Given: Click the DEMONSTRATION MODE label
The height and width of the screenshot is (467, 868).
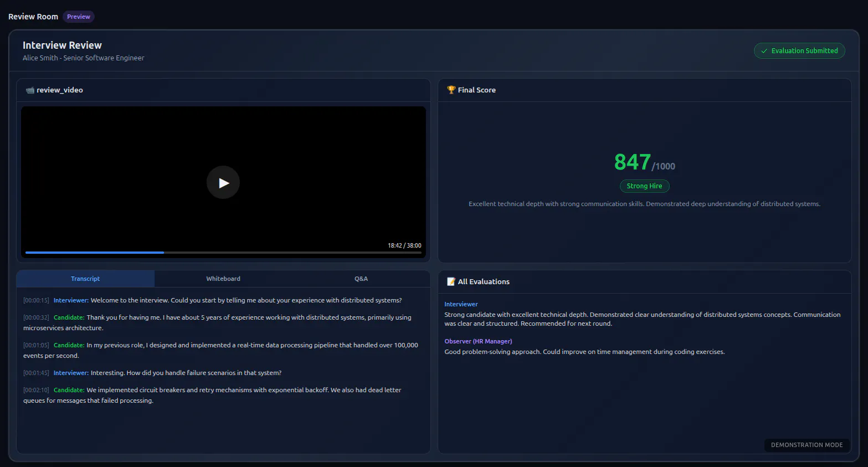Looking at the screenshot, I should pos(807,445).
